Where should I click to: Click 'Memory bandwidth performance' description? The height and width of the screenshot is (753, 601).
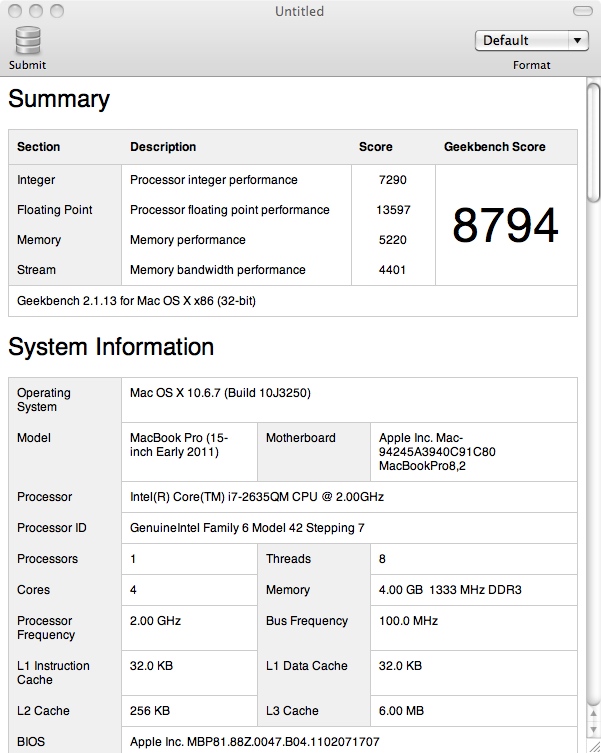click(x=218, y=270)
